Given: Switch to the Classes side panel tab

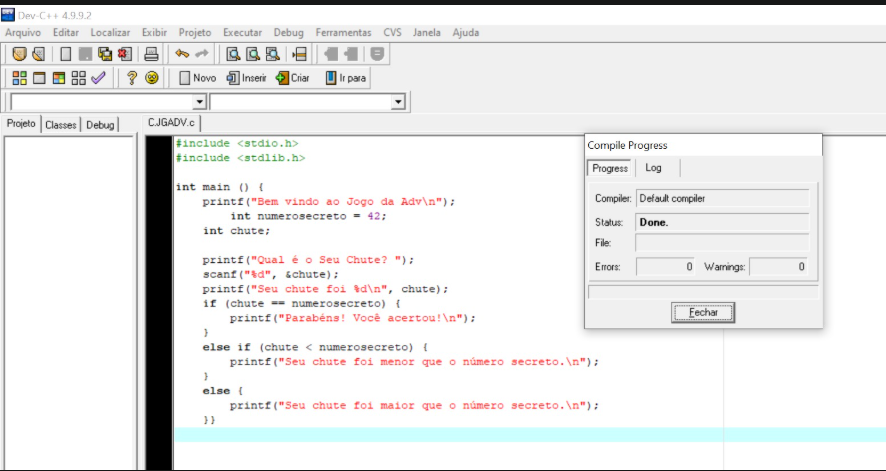Looking at the screenshot, I should 60,125.
